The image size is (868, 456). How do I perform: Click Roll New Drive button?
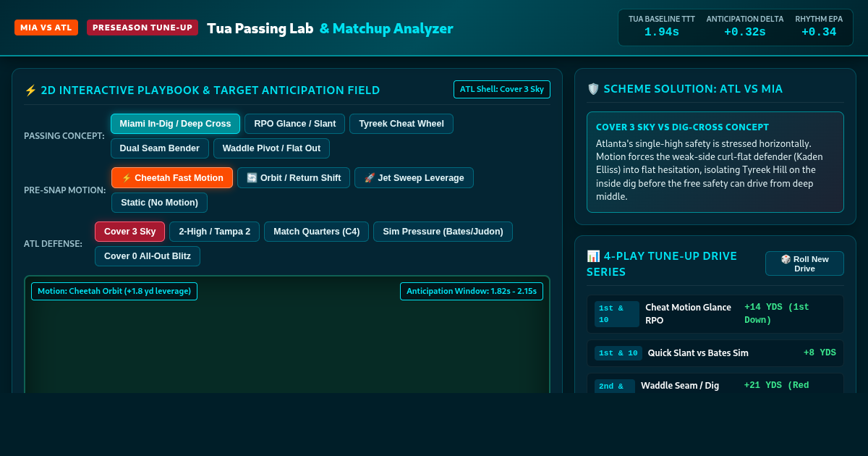(804, 263)
